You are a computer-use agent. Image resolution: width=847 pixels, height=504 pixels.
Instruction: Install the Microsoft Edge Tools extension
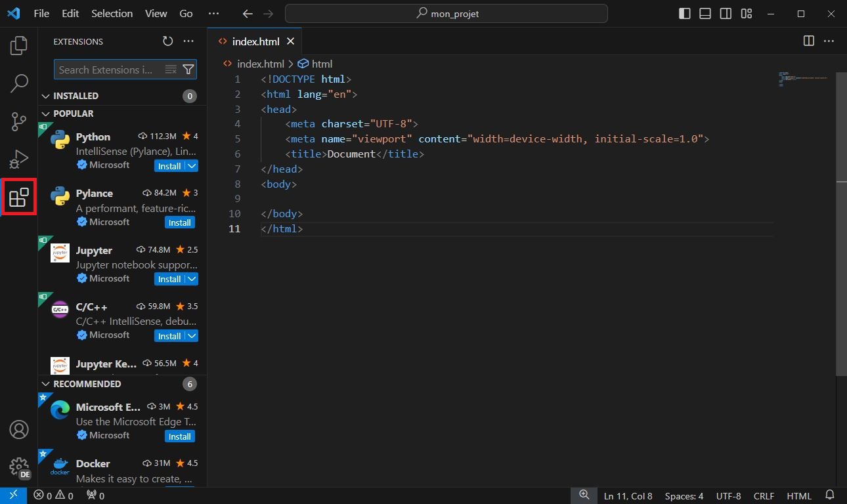coord(179,436)
